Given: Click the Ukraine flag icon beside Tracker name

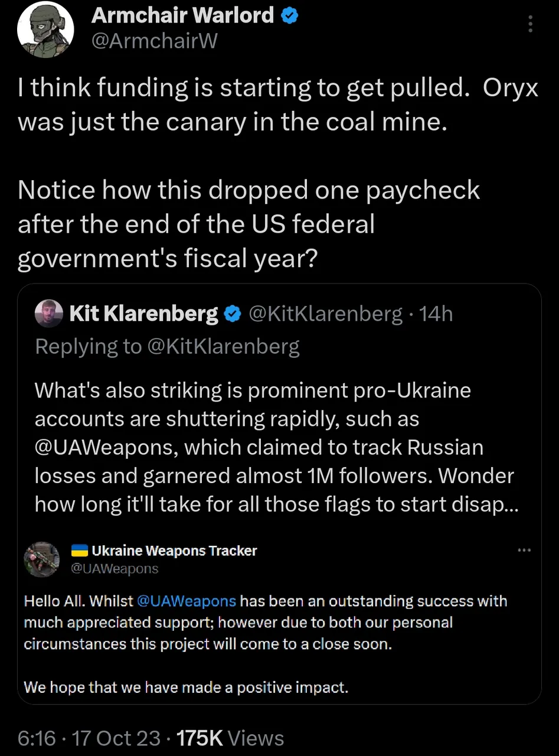Looking at the screenshot, I should click(80, 551).
